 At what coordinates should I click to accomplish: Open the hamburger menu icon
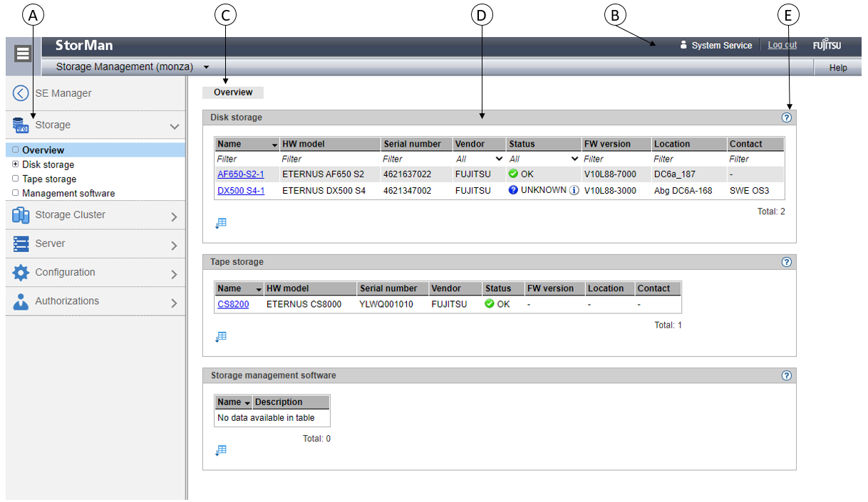[x=23, y=54]
